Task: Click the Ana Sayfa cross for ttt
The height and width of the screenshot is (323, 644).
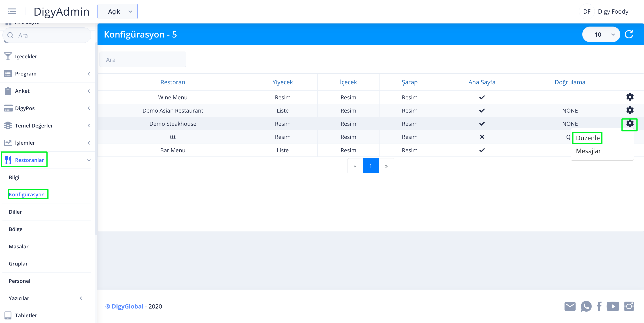Action: tap(482, 137)
